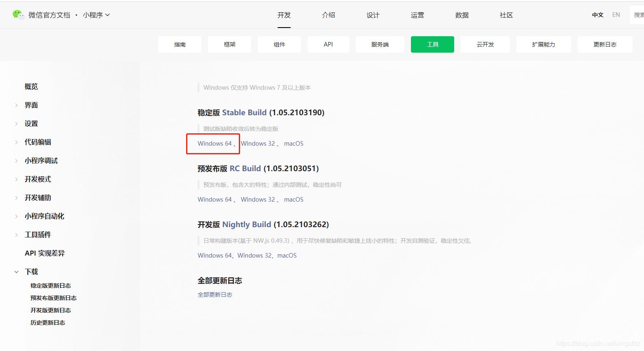Download Stable Build Windows 64
The width and height of the screenshot is (644, 351).
click(215, 144)
